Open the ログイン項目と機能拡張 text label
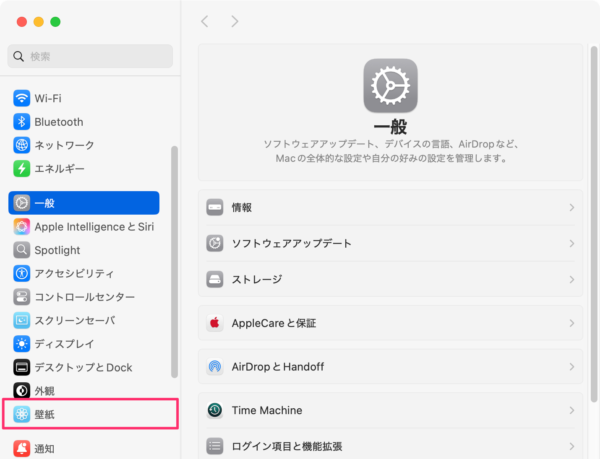600x459 pixels. 287,446
